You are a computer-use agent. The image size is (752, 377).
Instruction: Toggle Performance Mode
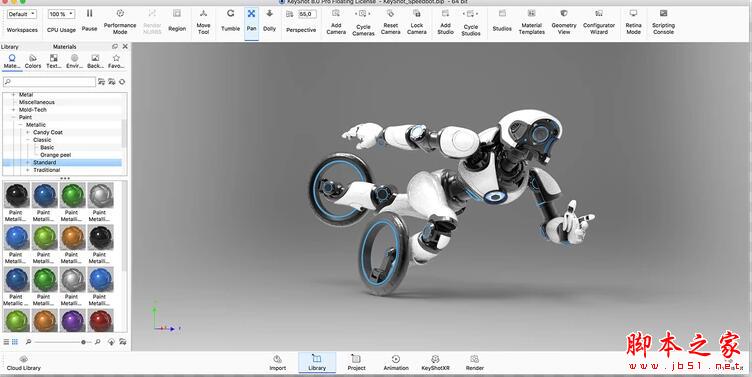(x=120, y=22)
